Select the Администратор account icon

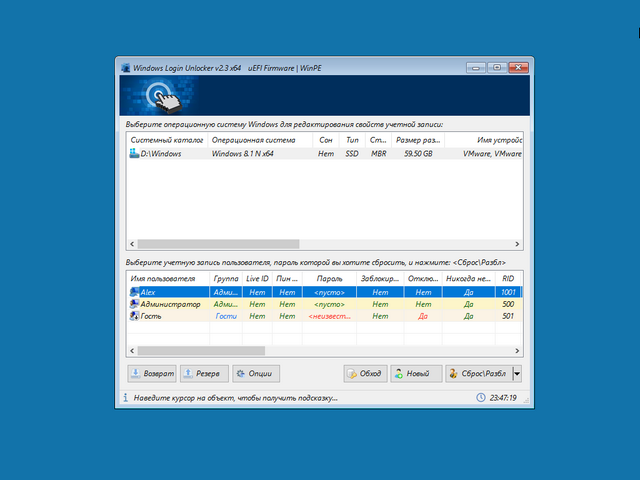134,304
